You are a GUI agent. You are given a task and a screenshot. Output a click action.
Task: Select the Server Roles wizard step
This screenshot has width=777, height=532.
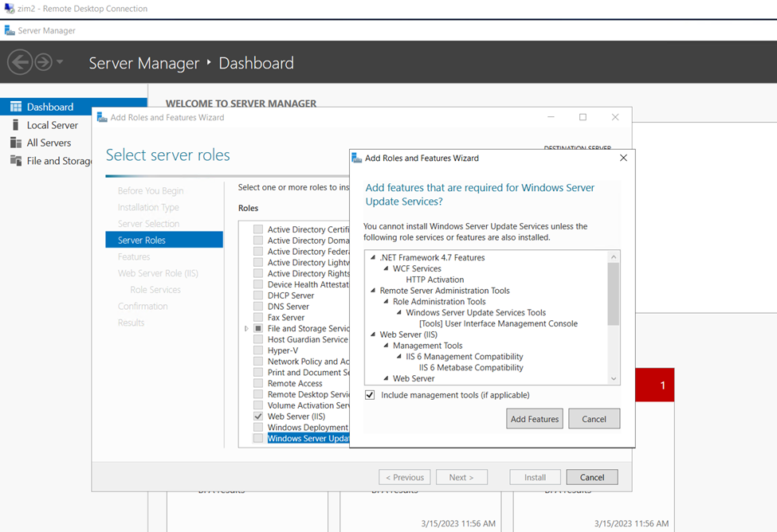(x=142, y=241)
